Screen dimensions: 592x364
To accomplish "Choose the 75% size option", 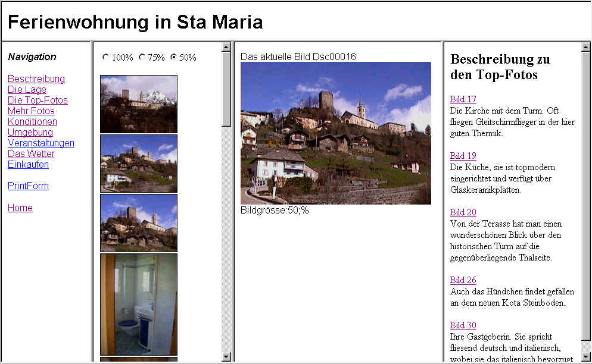I will pyautogui.click(x=142, y=58).
